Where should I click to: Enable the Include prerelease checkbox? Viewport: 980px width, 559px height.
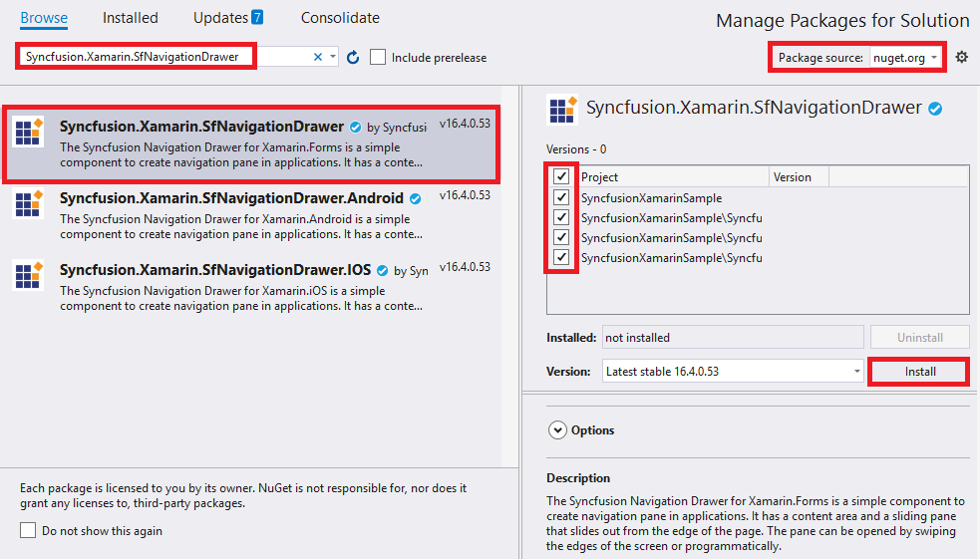pos(378,58)
